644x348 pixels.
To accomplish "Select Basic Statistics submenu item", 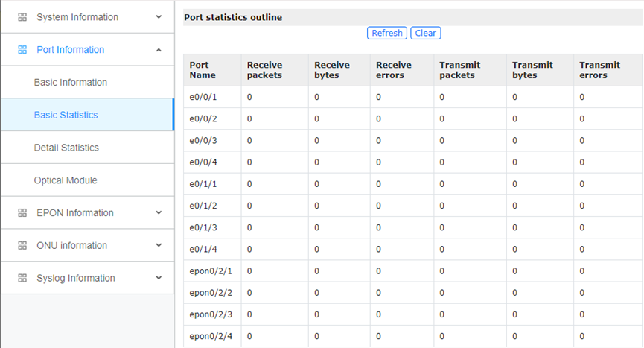I will [x=88, y=115].
